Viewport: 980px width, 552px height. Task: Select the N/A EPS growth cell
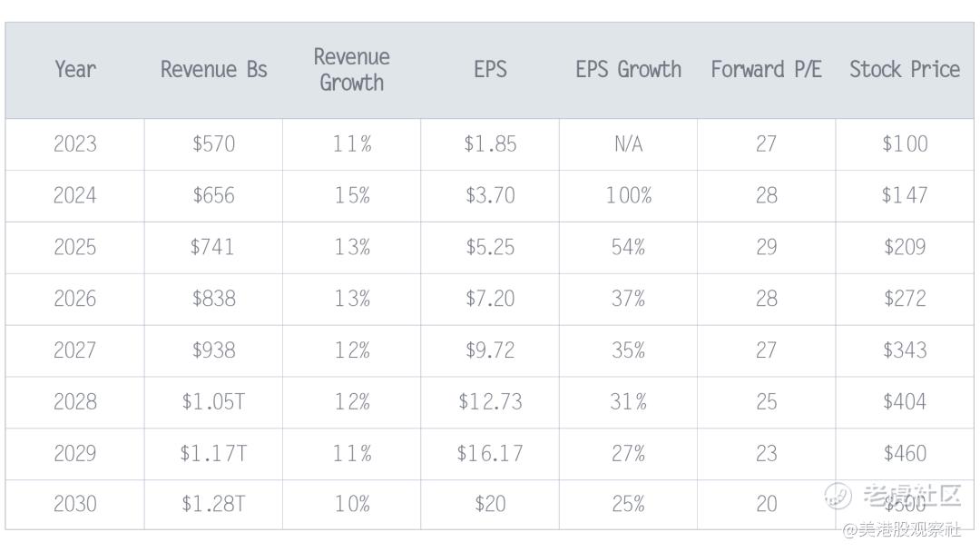628,143
